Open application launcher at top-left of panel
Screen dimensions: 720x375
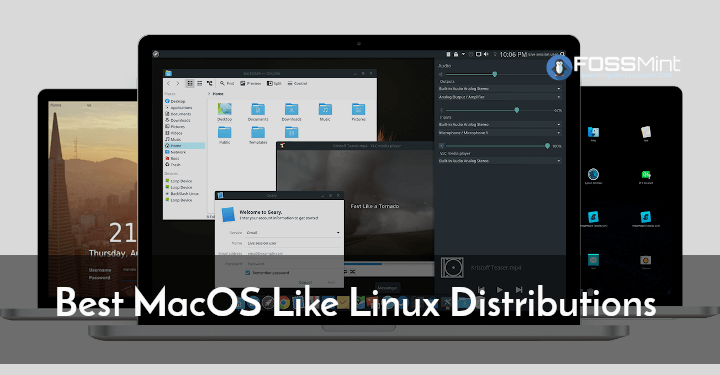pos(156,54)
